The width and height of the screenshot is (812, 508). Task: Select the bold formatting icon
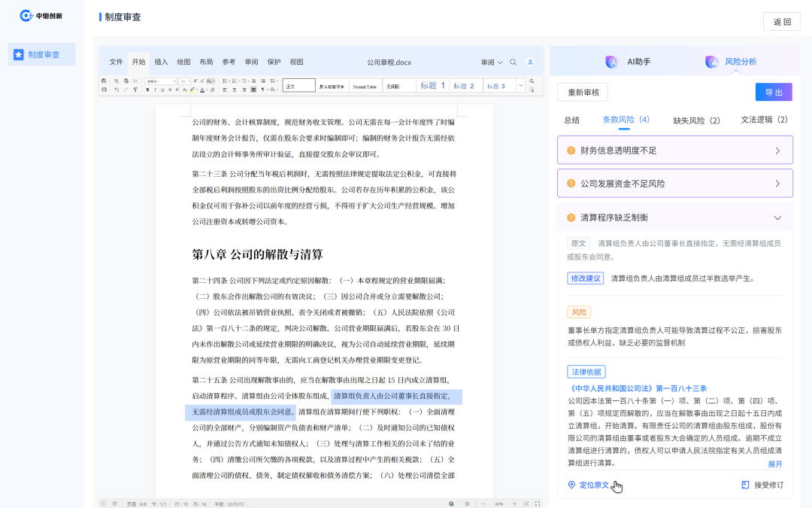(147, 90)
